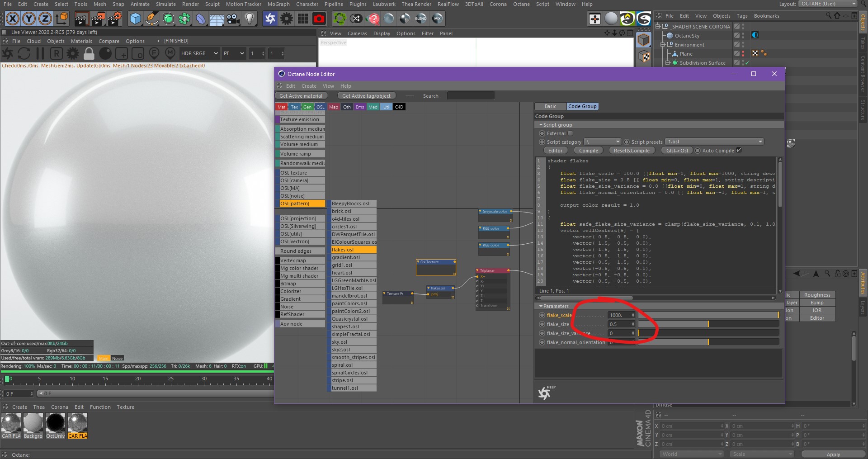This screenshot has width=868, height=459.
Task: Toggle visibility dots for Plane object
Action: coord(743,53)
